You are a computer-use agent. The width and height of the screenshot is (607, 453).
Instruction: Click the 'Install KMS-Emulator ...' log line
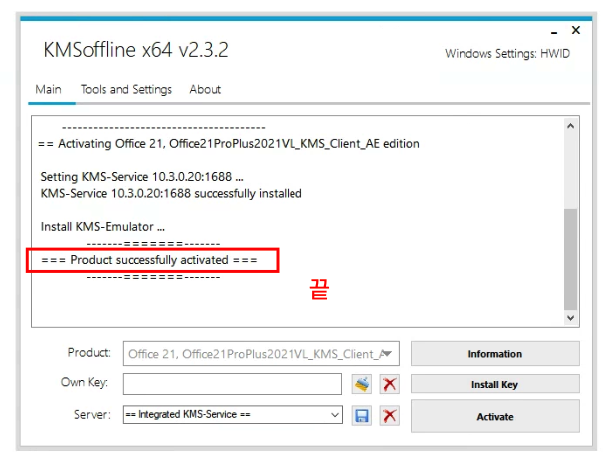pyautogui.click(x=103, y=226)
